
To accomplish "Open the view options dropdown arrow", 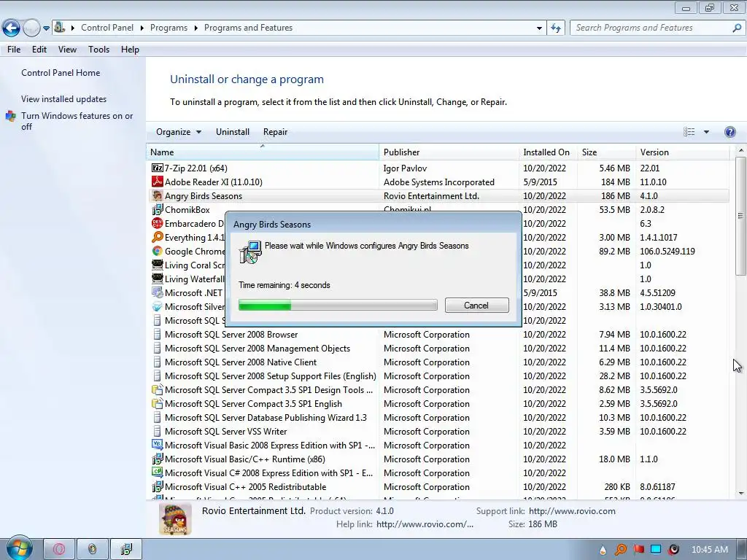I will point(706,132).
